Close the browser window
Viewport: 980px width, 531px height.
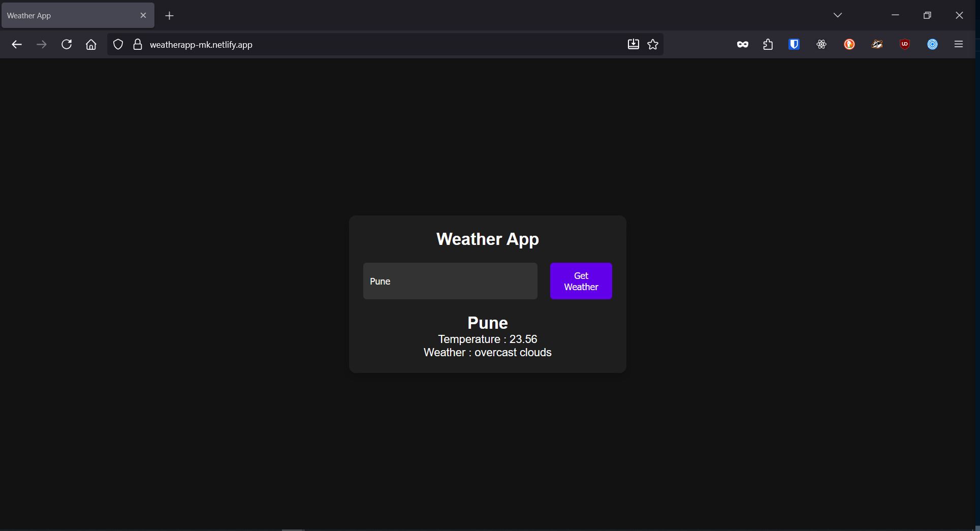959,15
